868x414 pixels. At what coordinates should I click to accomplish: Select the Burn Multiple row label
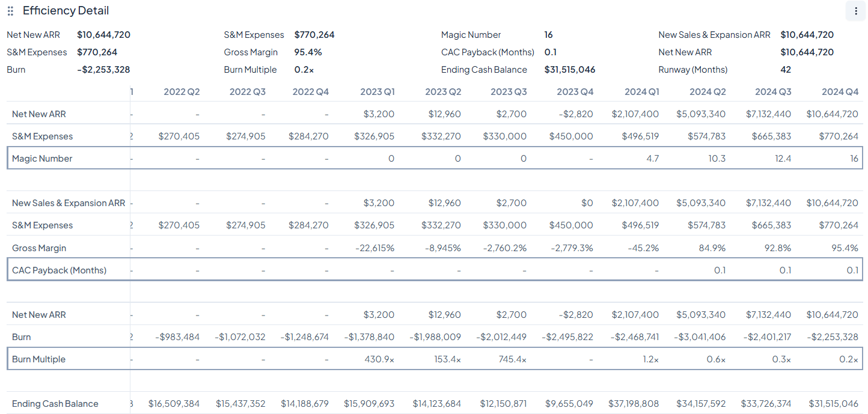pos(38,359)
